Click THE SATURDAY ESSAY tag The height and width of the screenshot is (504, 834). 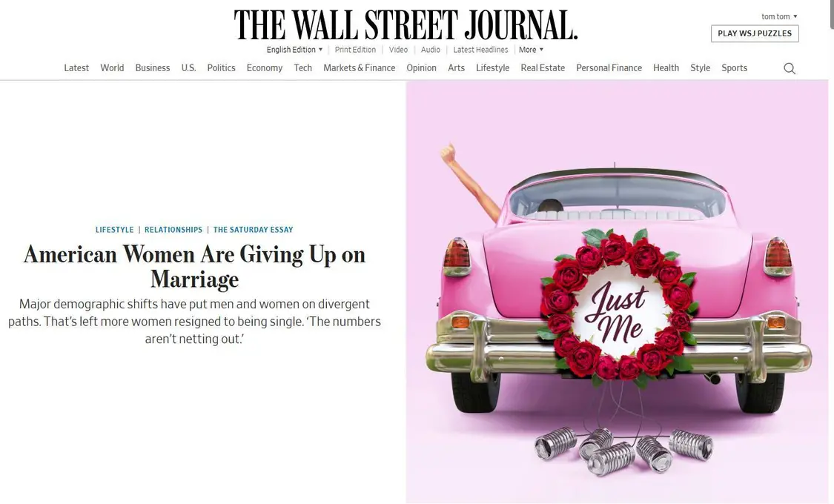point(254,230)
